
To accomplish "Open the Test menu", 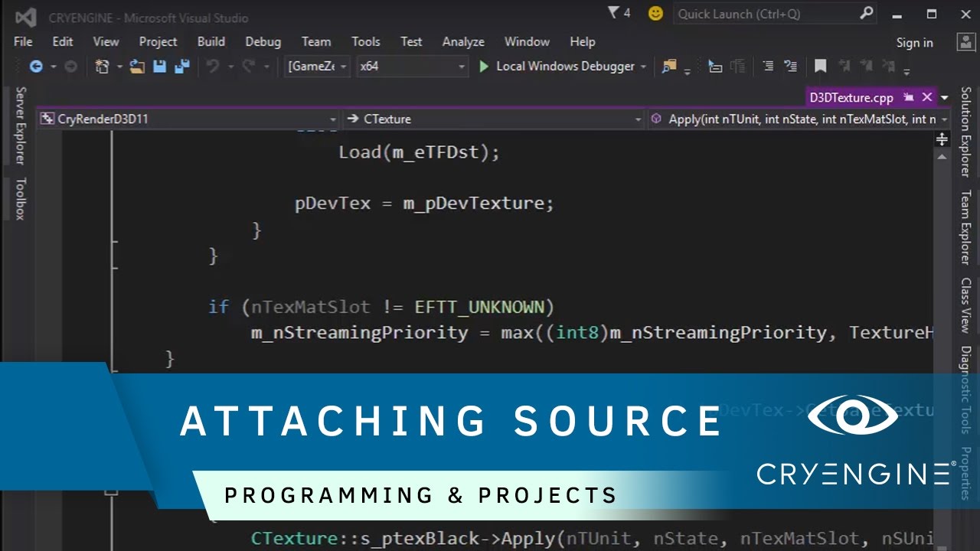I will coord(411,42).
